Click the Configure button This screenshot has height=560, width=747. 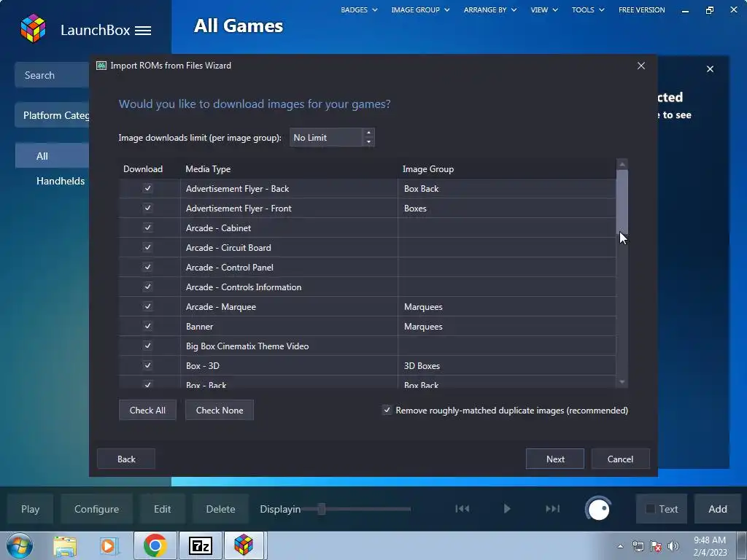pos(96,509)
